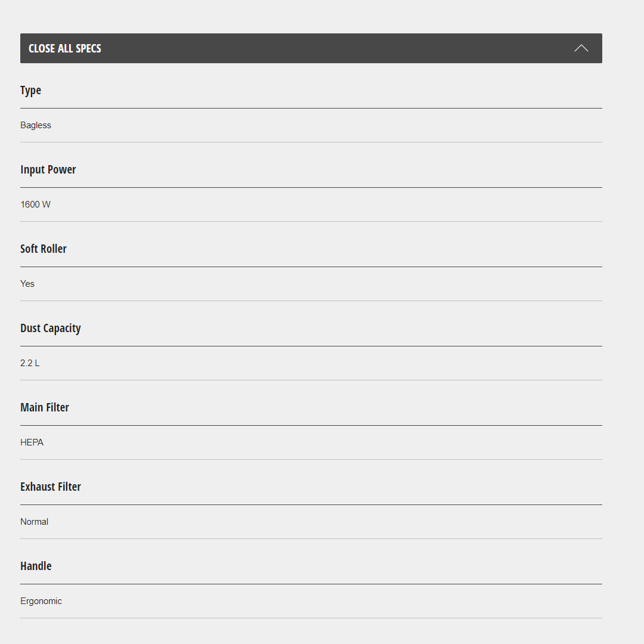Screen dimensions: 644x644
Task: Select the Soft Roller heading
Action: click(44, 249)
